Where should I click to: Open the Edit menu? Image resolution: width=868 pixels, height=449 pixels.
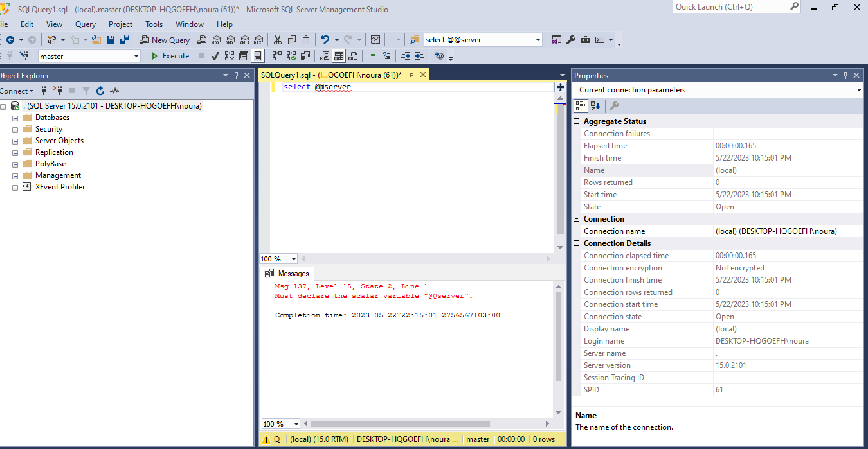pos(27,24)
